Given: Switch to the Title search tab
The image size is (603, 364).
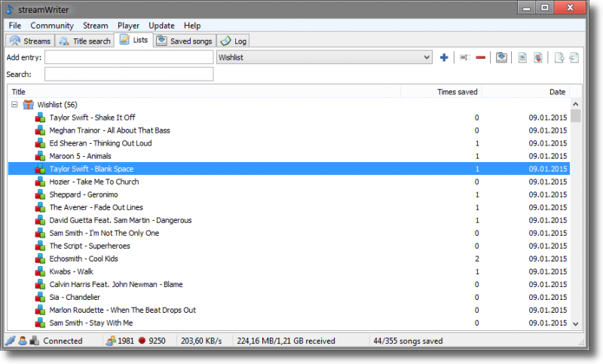Looking at the screenshot, I should tap(84, 41).
